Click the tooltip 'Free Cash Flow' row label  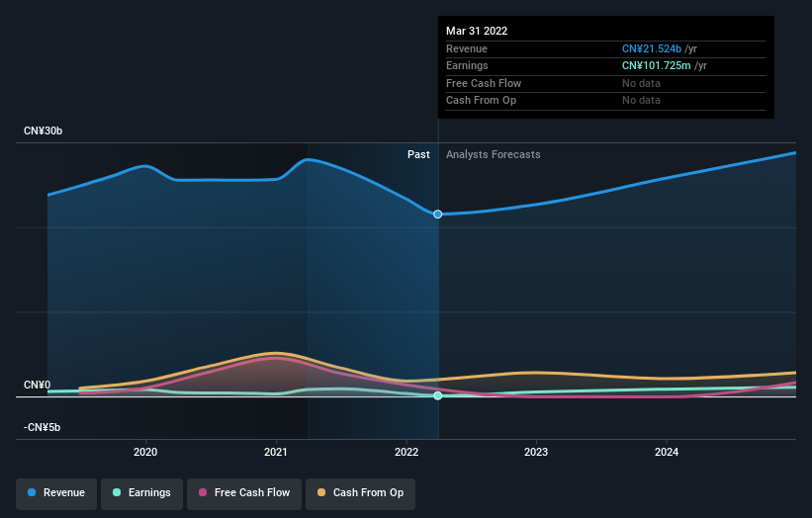484,83
